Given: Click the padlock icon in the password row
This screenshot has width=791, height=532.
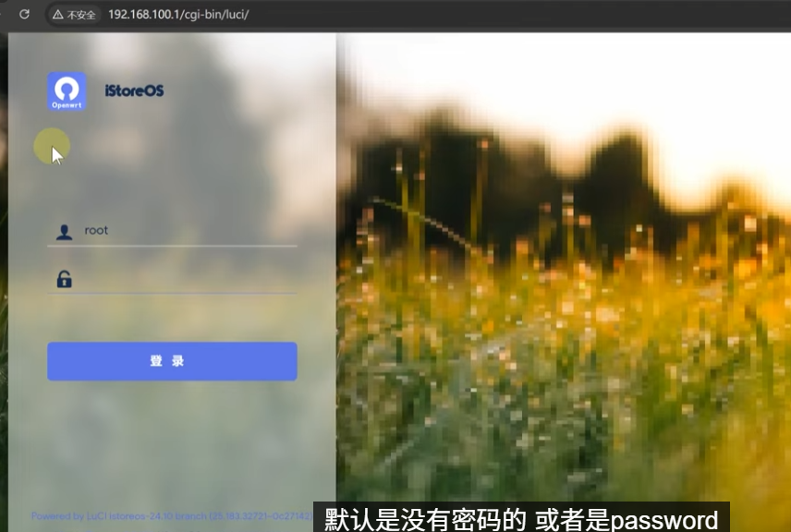Looking at the screenshot, I should point(64,279).
